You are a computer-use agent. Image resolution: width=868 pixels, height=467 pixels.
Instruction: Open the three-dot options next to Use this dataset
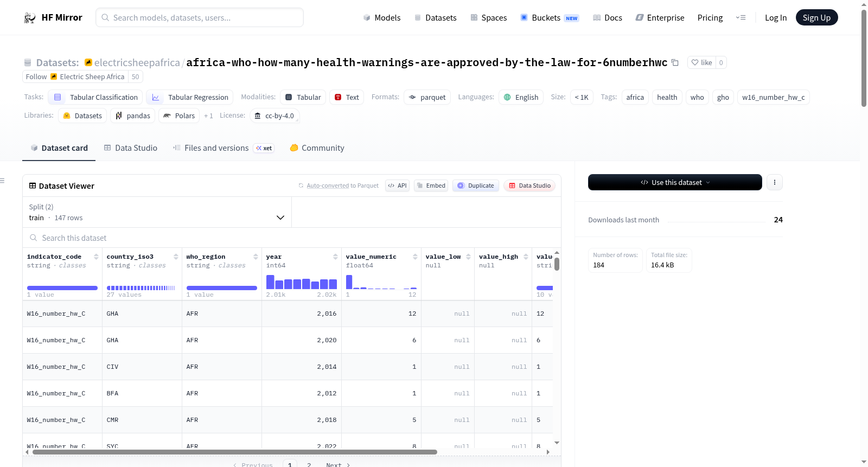pyautogui.click(x=775, y=182)
